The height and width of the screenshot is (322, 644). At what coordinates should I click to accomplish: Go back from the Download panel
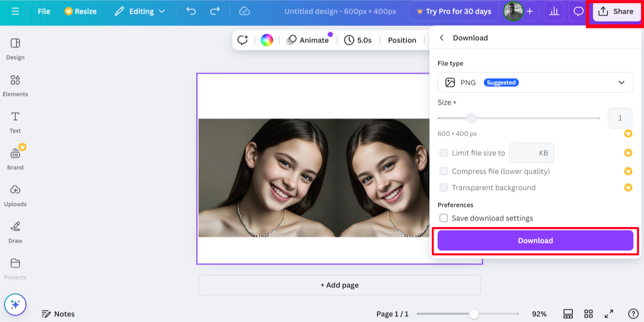click(x=442, y=38)
